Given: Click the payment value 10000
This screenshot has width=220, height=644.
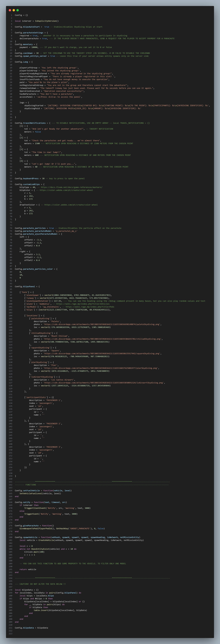Looking at the screenshot, I should tap(34, 47).
